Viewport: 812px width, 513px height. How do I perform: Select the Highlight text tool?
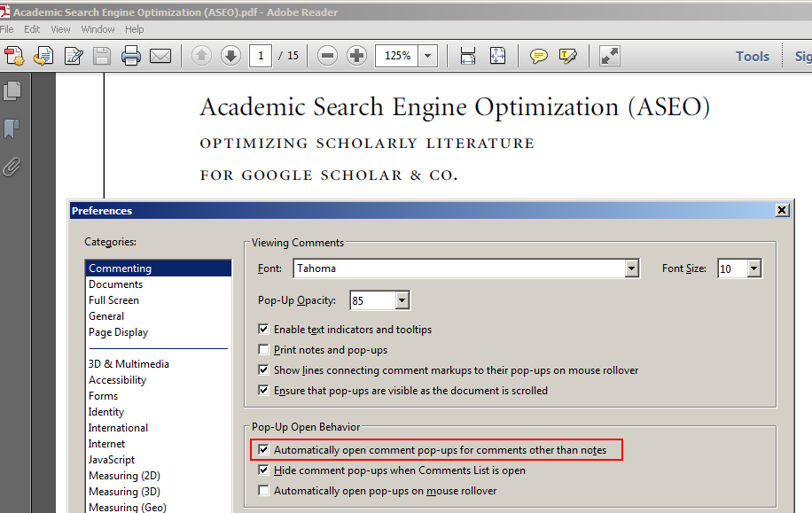click(567, 56)
